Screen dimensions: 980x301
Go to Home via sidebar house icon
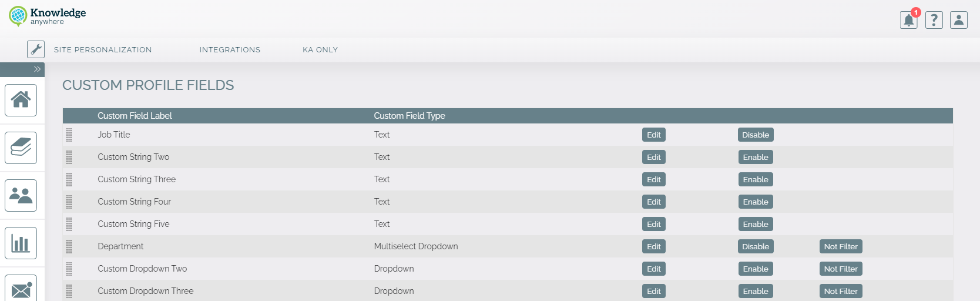point(21,100)
